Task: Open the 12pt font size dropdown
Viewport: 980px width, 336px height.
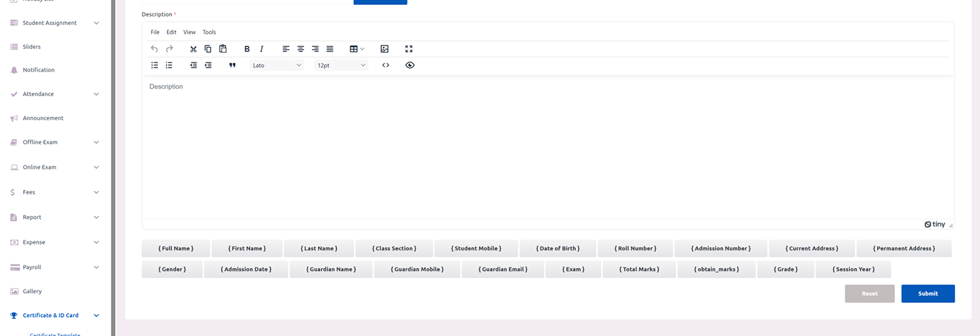Action: coord(341,65)
